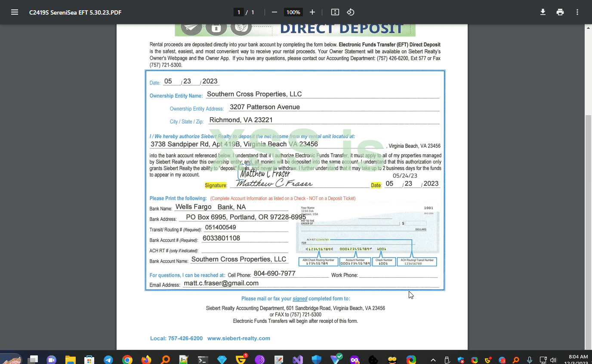This screenshot has width=592, height=364.
Task: Click the highlighted 'Signature' label
Action: tap(216, 185)
